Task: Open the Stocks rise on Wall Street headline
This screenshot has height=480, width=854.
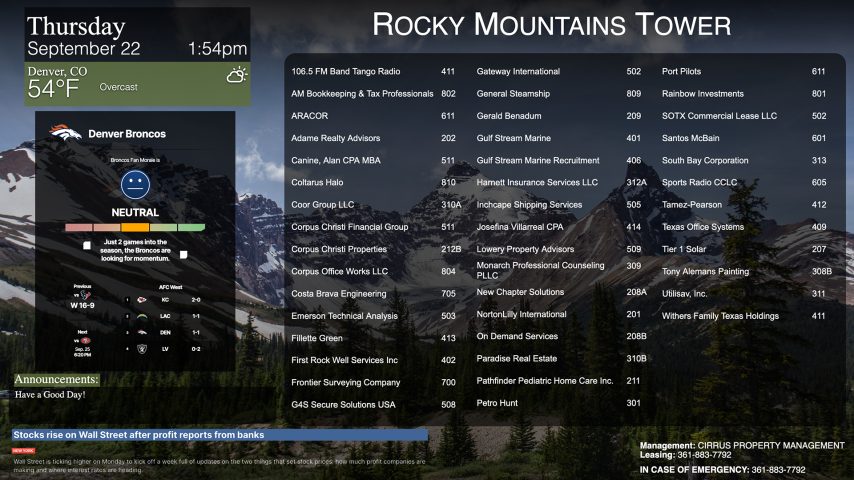Action: coord(138,436)
